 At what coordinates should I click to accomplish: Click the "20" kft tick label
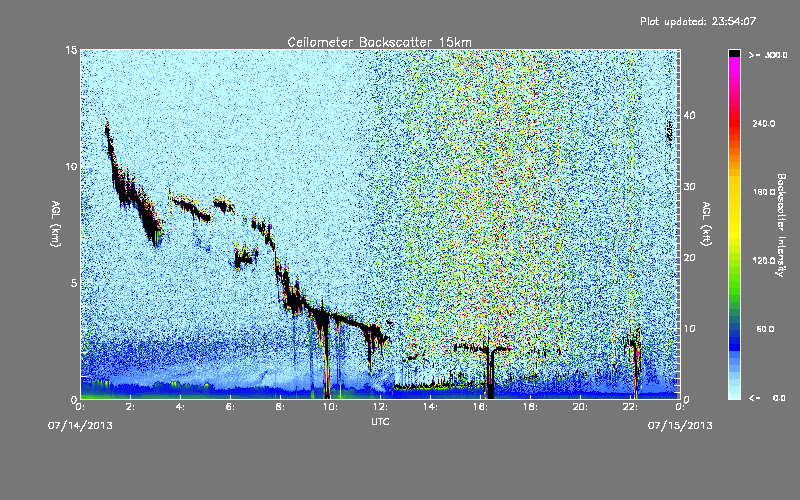pyautogui.click(x=689, y=258)
